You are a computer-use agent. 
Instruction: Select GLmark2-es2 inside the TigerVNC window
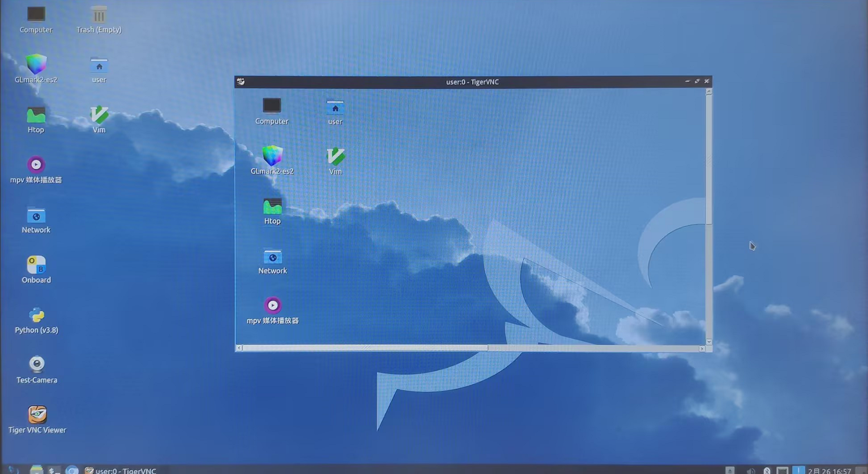tap(272, 160)
